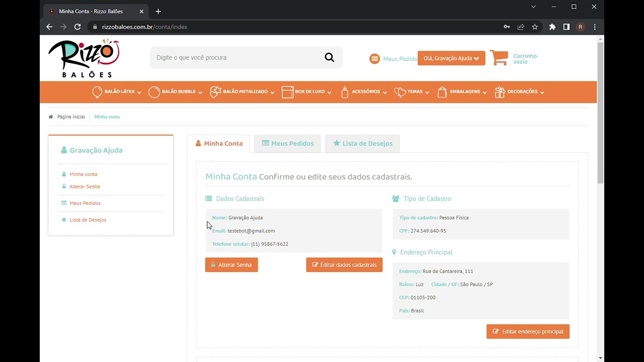Click the Meus Pedidos list icon in header
The width and height of the screenshot is (644, 362).
tap(374, 59)
